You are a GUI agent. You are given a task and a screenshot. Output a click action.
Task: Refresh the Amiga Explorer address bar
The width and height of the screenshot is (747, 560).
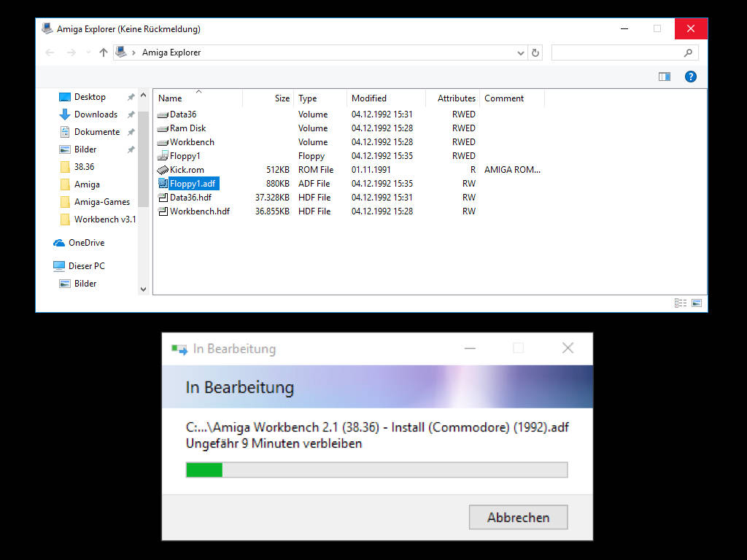click(x=535, y=52)
